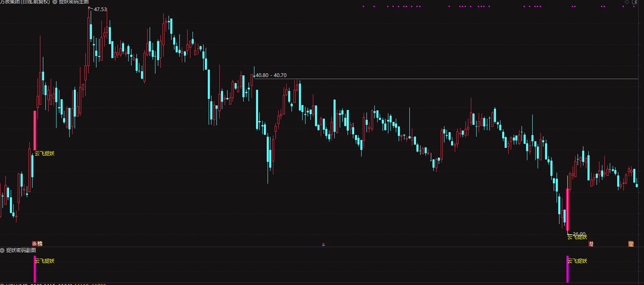Image resolution: width=644 pixels, height=285 pixels.
Task: Click the 定 event marker
Action: pos(630,244)
